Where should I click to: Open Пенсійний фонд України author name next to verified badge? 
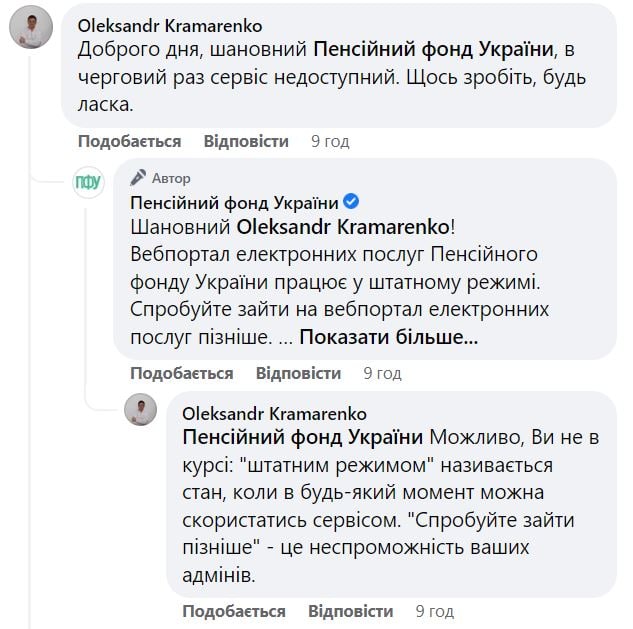coord(235,203)
